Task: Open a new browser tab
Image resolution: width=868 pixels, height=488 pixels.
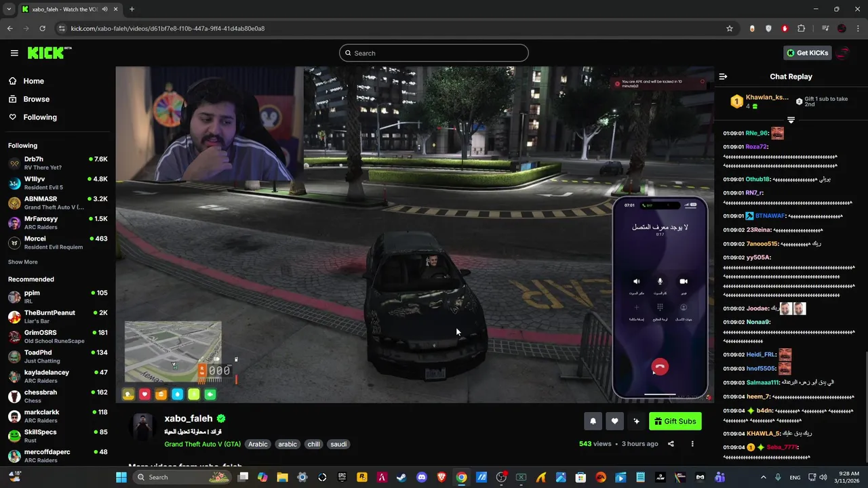Action: (x=132, y=9)
